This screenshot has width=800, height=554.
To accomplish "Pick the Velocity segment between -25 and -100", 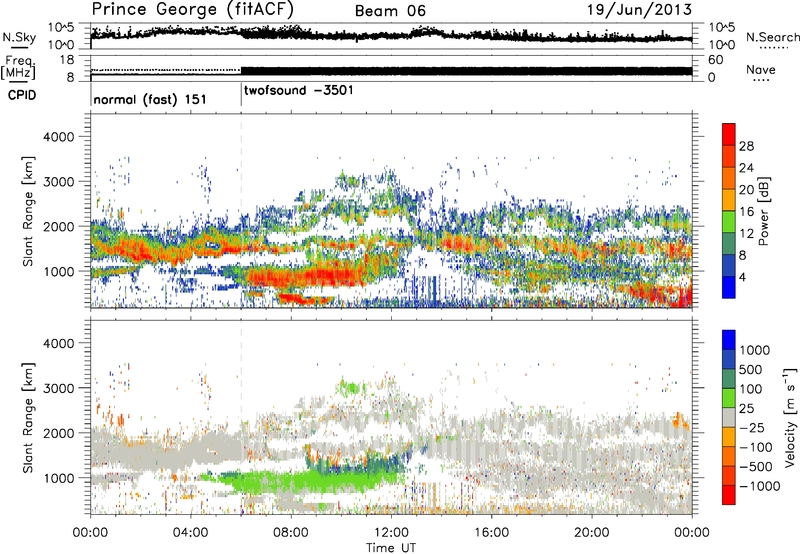I will pyautogui.click(x=729, y=437).
